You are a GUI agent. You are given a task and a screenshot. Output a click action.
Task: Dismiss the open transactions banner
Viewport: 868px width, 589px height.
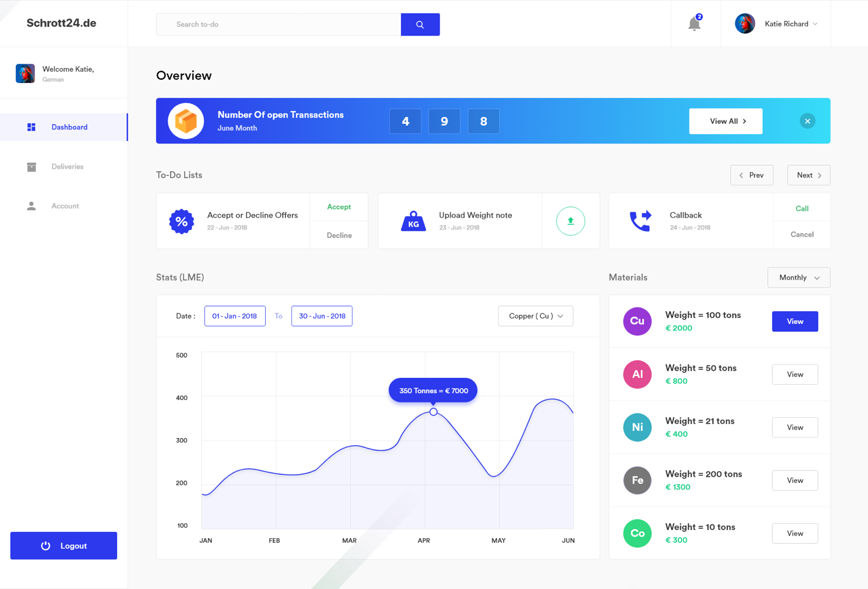pyautogui.click(x=807, y=121)
